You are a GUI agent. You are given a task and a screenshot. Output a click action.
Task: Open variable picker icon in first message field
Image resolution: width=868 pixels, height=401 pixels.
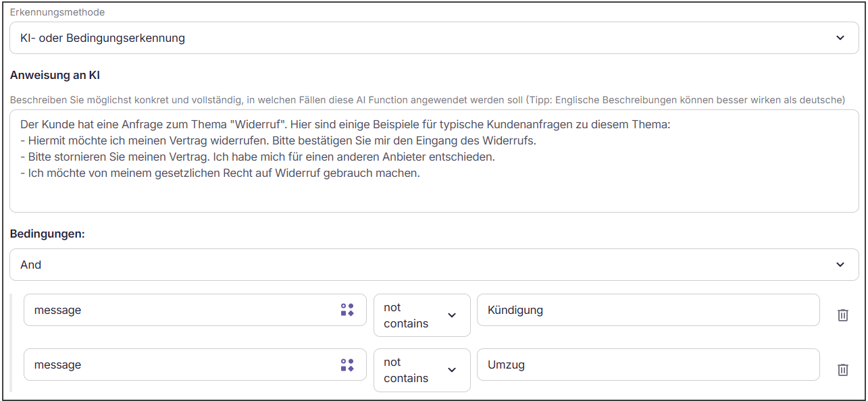coord(347,310)
